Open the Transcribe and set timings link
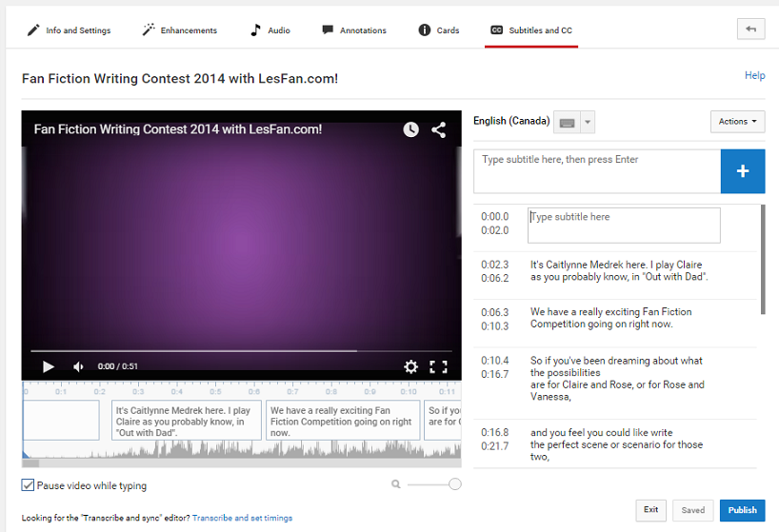779x532 pixels. click(x=243, y=518)
